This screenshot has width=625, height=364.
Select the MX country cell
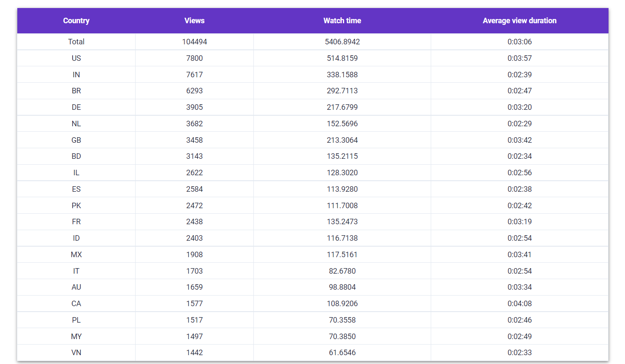(76, 255)
